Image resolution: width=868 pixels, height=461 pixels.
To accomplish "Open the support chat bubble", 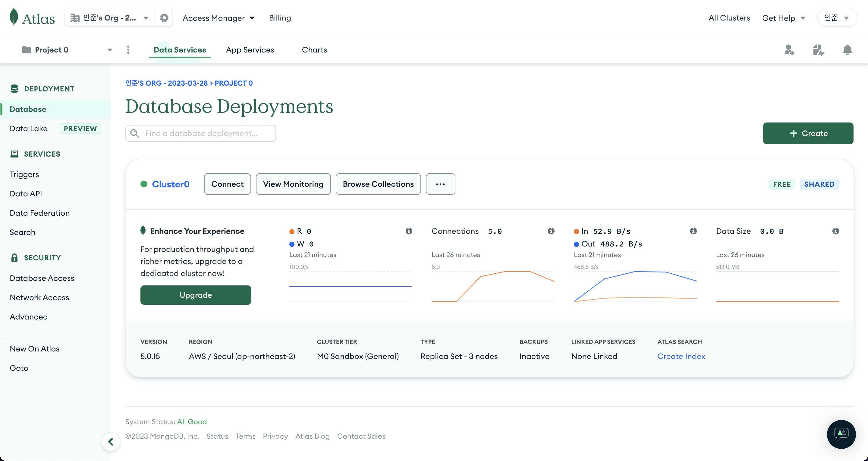I will click(841, 434).
